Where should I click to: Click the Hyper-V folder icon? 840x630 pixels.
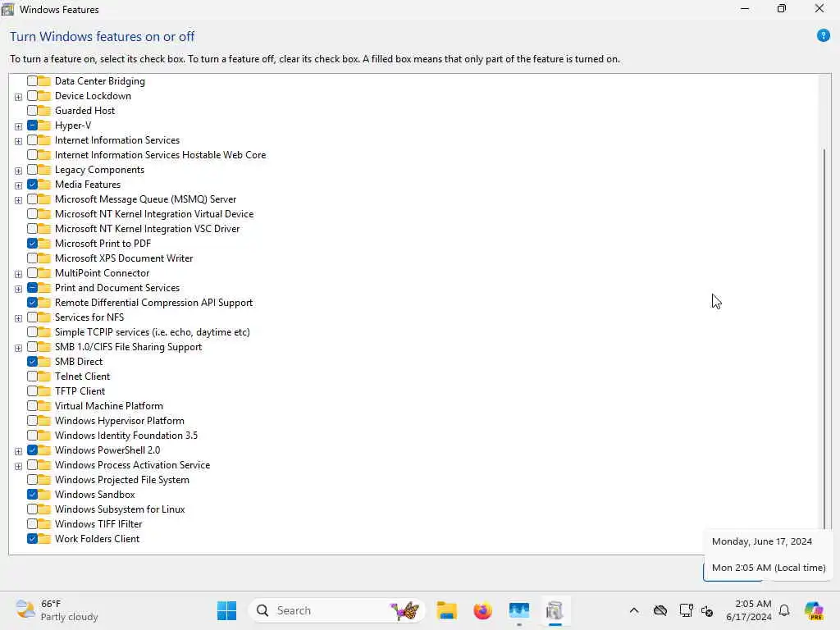[x=44, y=126]
